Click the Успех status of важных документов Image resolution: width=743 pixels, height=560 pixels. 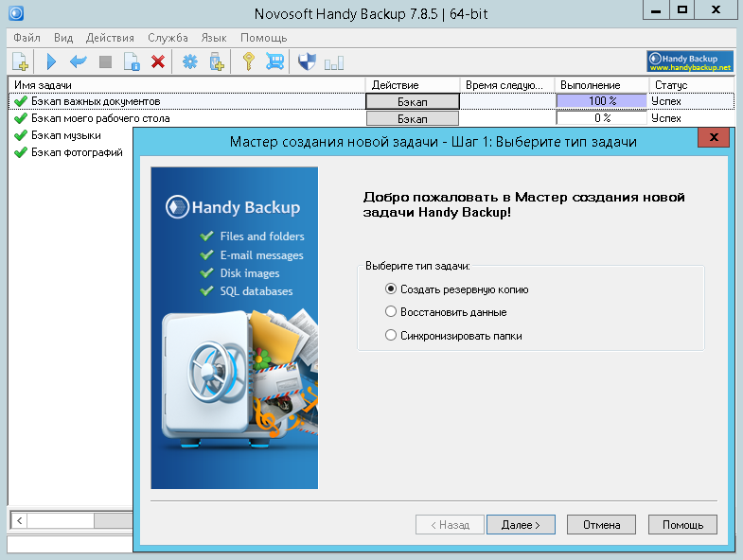(666, 101)
